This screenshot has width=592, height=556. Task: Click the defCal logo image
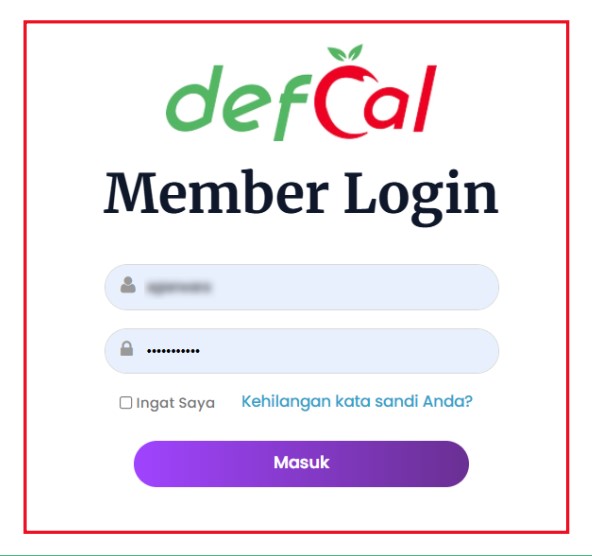(301, 92)
